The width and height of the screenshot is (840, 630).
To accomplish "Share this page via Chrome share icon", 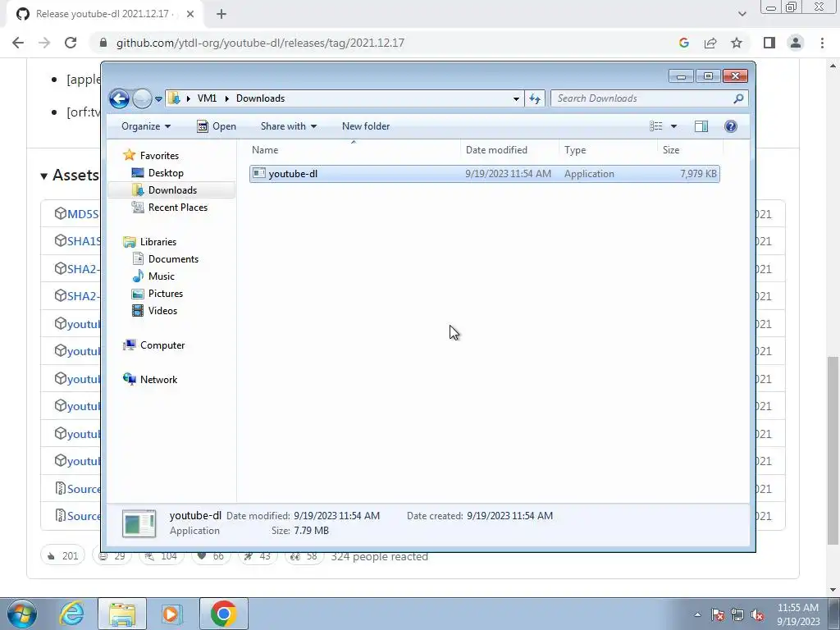I will point(710,43).
